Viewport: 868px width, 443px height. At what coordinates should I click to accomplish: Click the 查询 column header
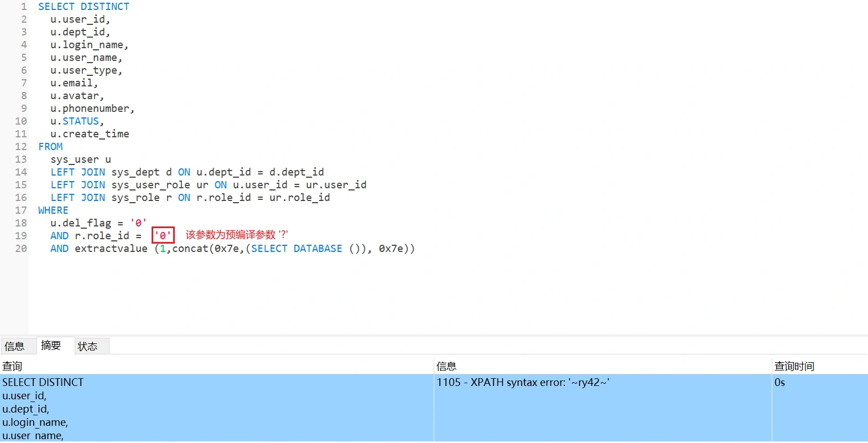pyautogui.click(x=12, y=366)
